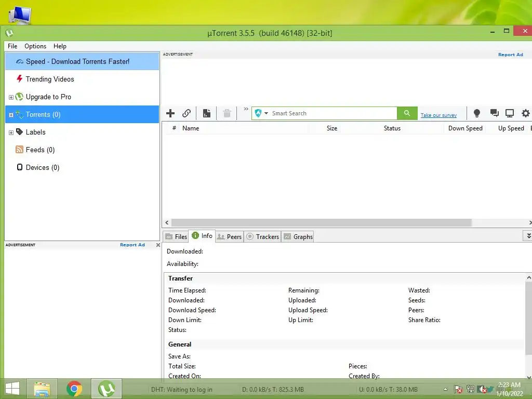Open the search provider shield dropdown
Image resolution: width=532 pixels, height=399 pixels.
(x=261, y=113)
